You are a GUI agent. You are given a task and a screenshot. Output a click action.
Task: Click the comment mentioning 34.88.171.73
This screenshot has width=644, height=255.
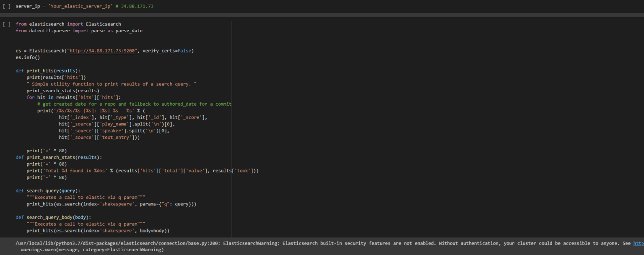pyautogui.click(x=134, y=6)
